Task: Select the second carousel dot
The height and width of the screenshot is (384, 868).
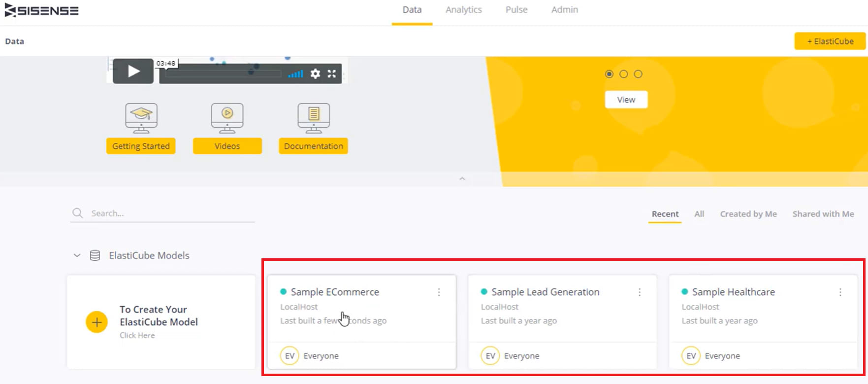Action: [623, 74]
